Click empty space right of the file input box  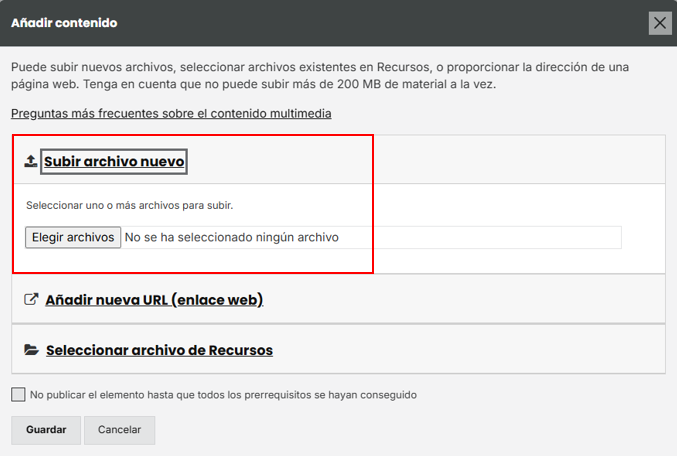coord(643,237)
